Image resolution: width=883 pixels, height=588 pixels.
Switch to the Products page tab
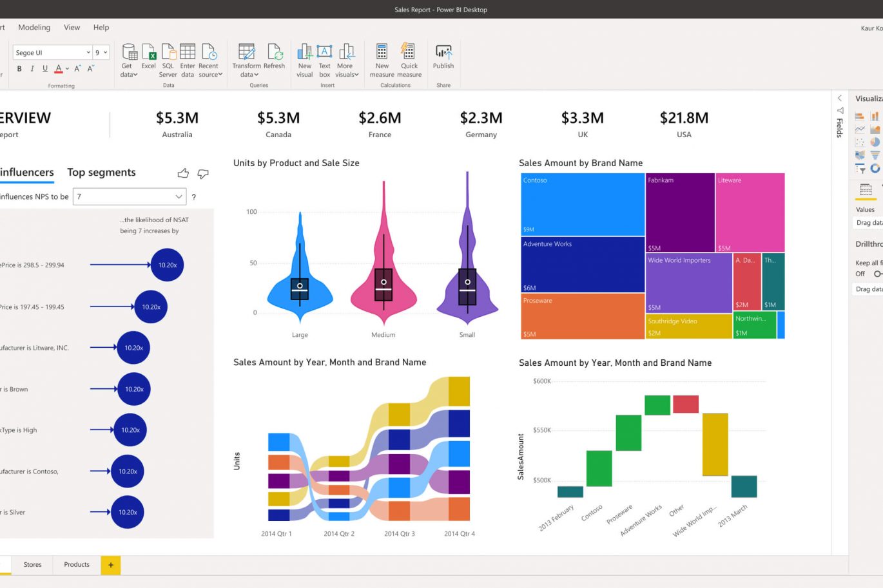(x=77, y=565)
